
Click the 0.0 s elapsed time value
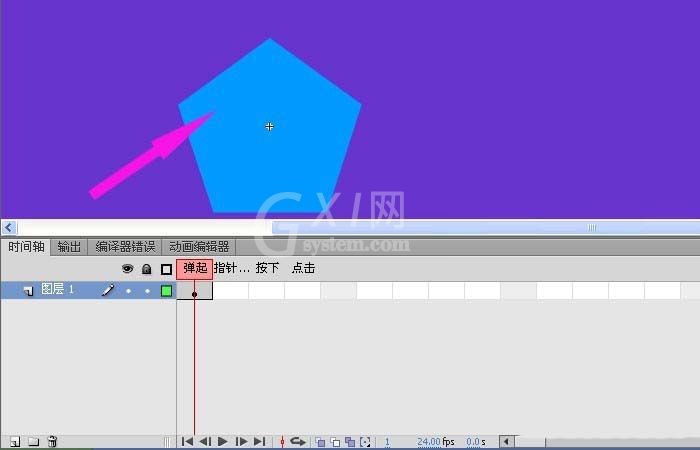(473, 442)
